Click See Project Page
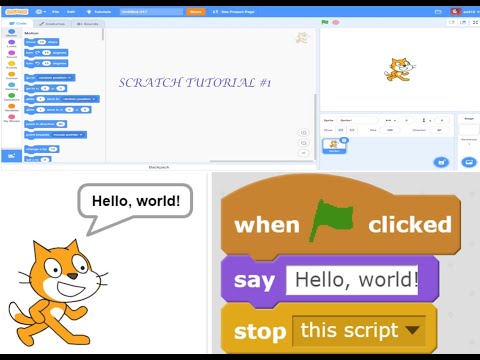 tap(234, 12)
